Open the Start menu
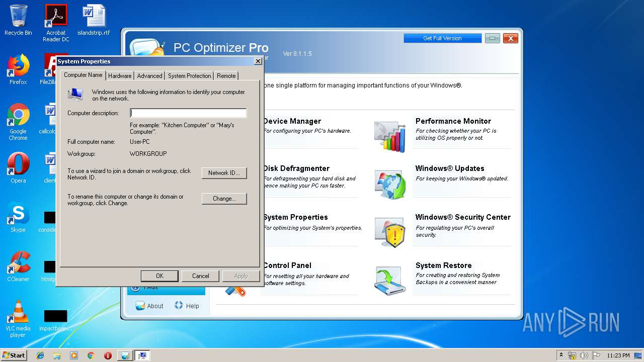 tap(14, 355)
